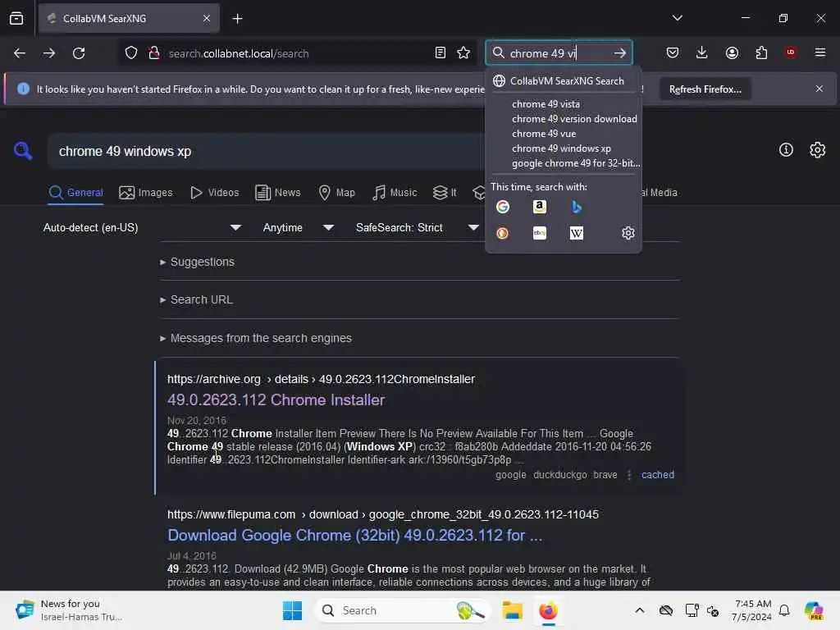Search this time with Amazon icon
This screenshot has height=630, width=840.
(x=540, y=207)
